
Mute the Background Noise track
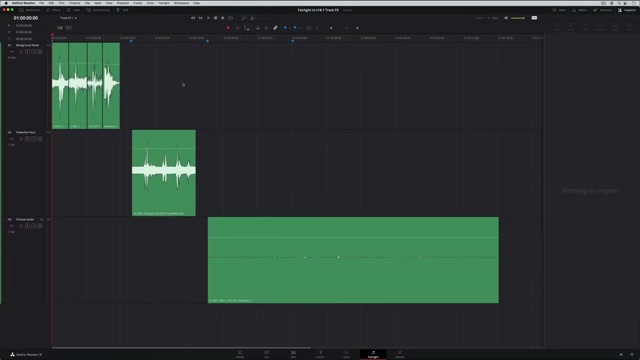click(x=40, y=52)
